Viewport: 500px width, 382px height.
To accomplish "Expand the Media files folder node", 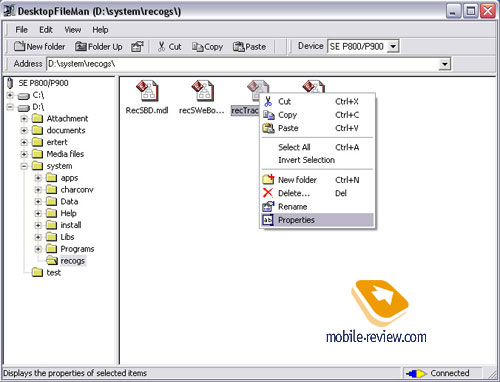I will click(24, 154).
